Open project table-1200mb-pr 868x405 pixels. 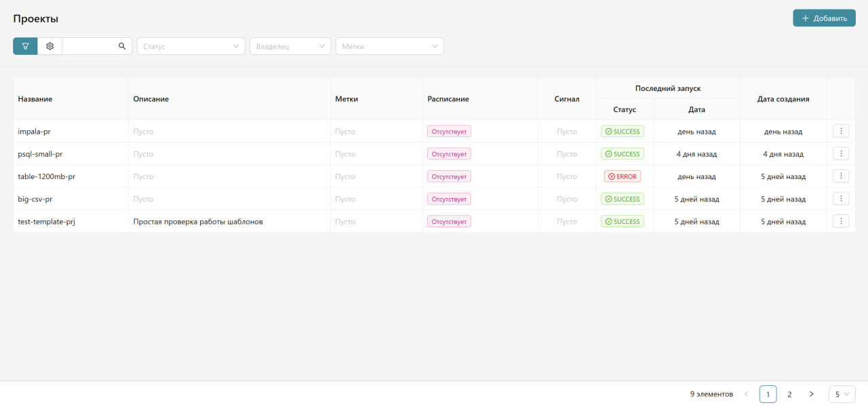click(46, 176)
